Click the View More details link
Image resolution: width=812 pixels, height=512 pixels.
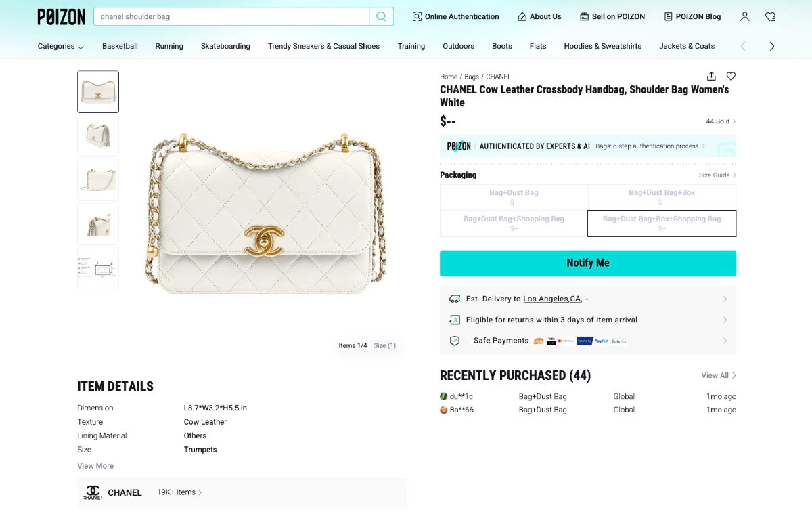tap(95, 466)
